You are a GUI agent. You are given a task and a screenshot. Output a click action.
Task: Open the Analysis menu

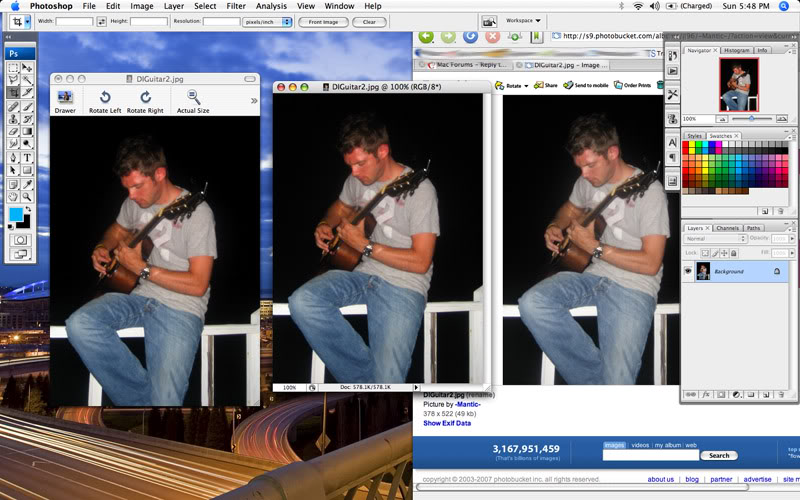point(271,6)
